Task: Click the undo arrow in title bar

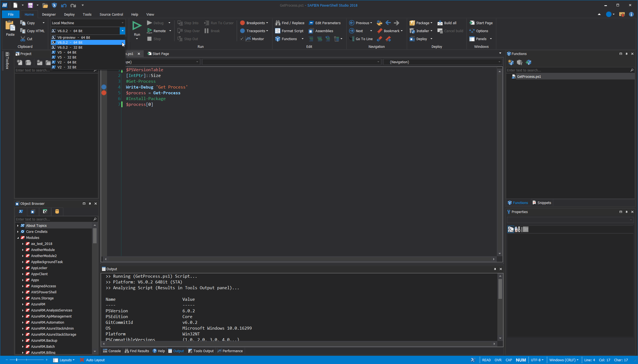Action: [64, 5]
